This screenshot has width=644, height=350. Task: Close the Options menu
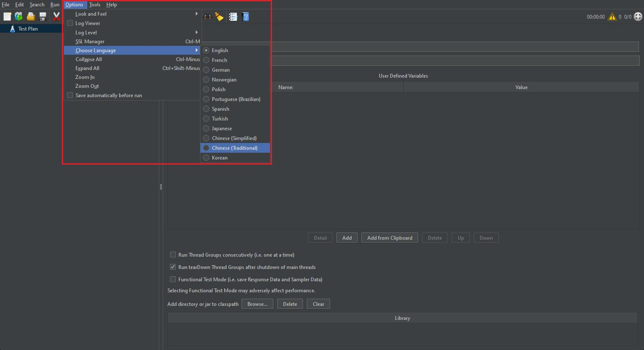tap(75, 5)
